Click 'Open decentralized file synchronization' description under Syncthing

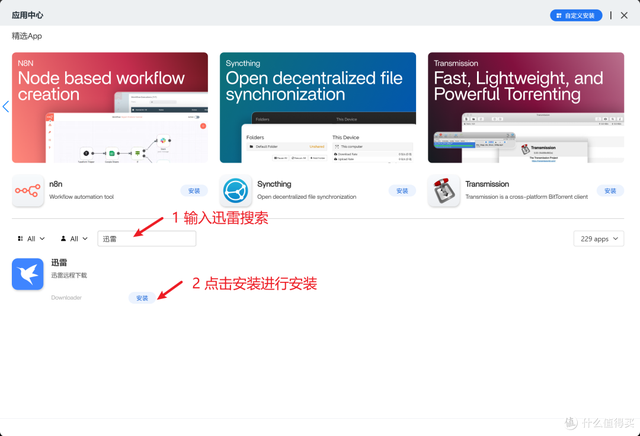click(307, 197)
